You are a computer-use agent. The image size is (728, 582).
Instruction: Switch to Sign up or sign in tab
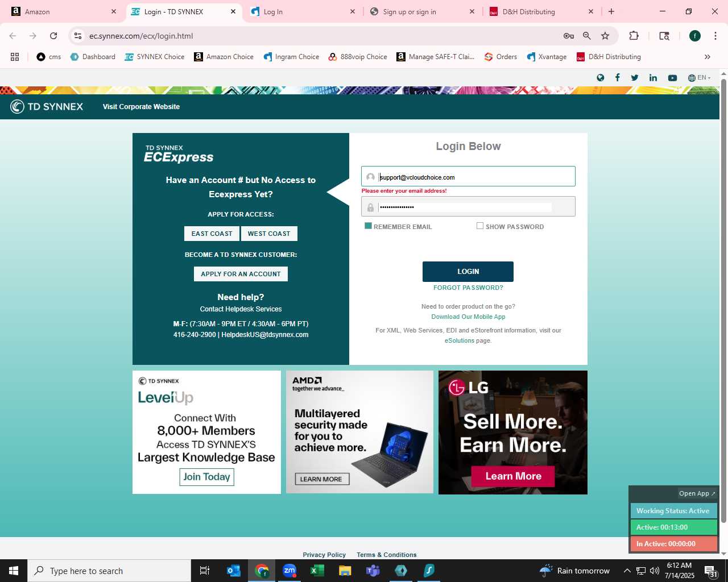pos(423,11)
